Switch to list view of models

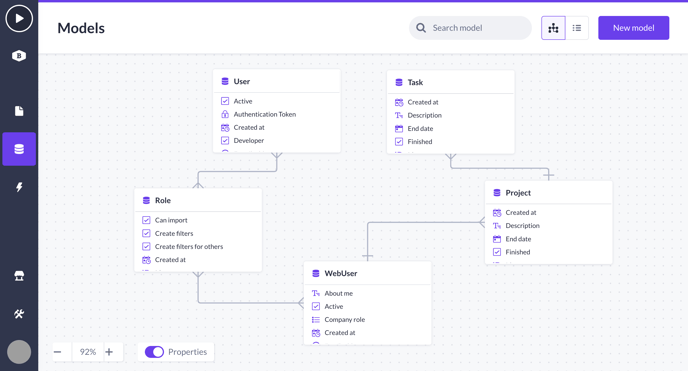pos(577,28)
